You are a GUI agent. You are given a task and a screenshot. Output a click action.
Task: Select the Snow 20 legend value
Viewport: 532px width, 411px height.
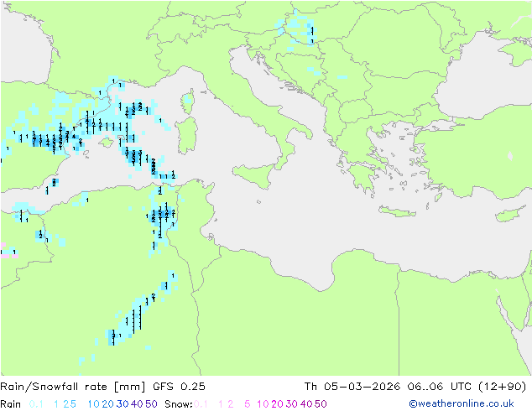pos(277,404)
